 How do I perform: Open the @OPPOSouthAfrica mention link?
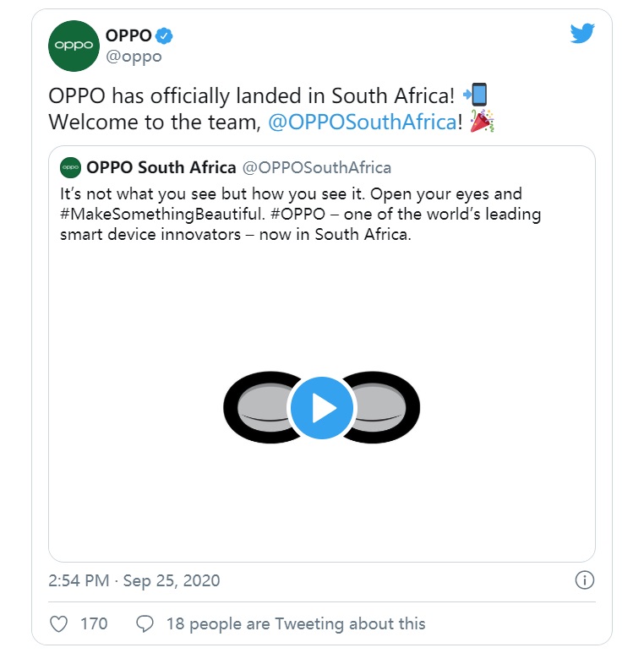pyautogui.click(x=362, y=122)
